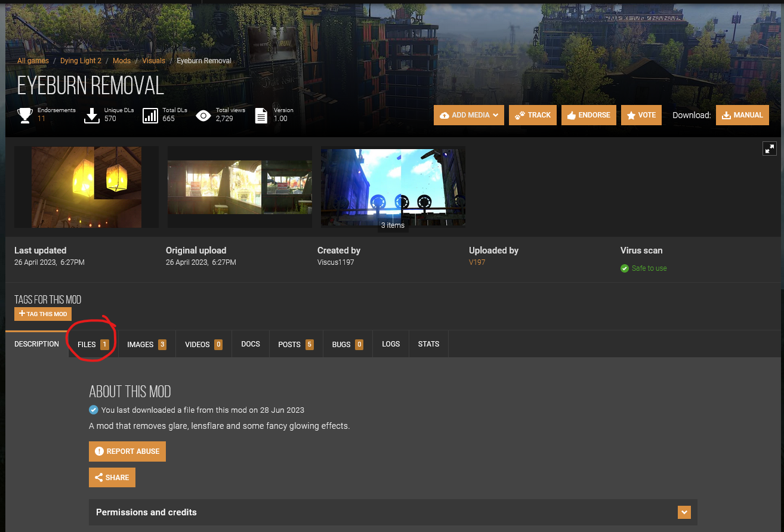Viewport: 784px width, 532px height.
Task: Endorse this mod
Action: pyautogui.click(x=589, y=115)
